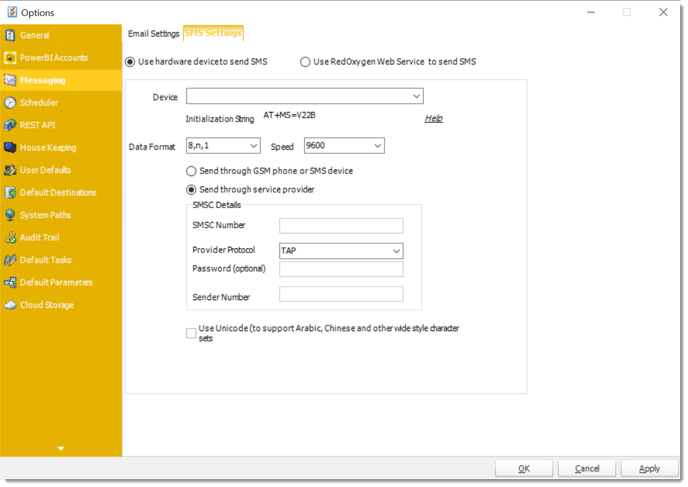Close the Options dialog window
This screenshot has height=487, width=688.
(x=663, y=12)
